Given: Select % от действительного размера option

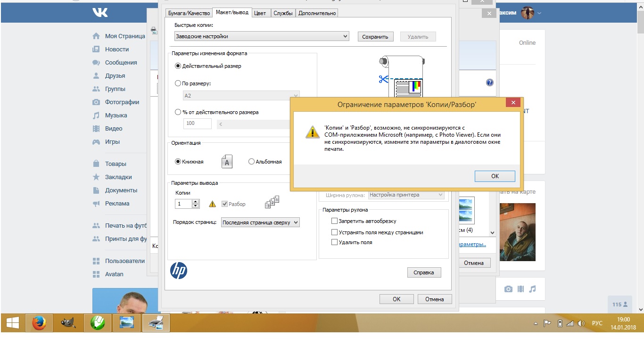Looking at the screenshot, I should point(178,112).
